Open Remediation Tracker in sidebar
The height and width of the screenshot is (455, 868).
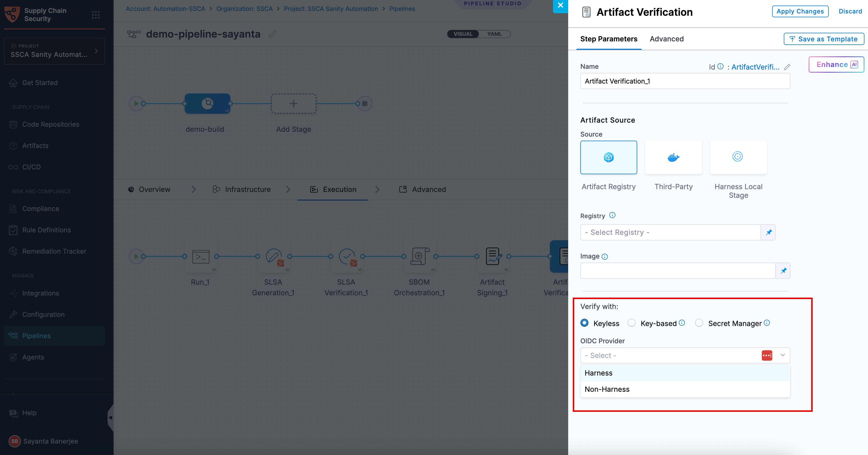(54, 251)
